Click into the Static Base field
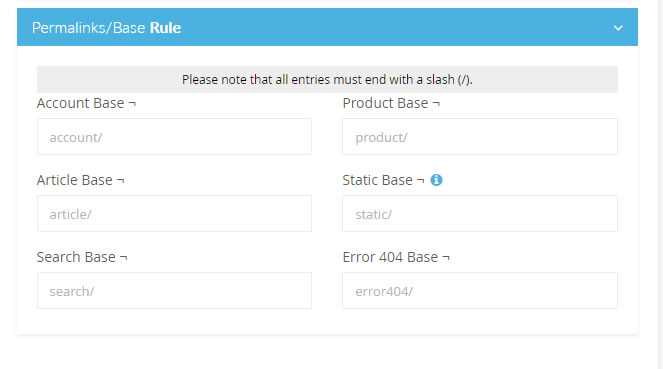 coord(480,213)
